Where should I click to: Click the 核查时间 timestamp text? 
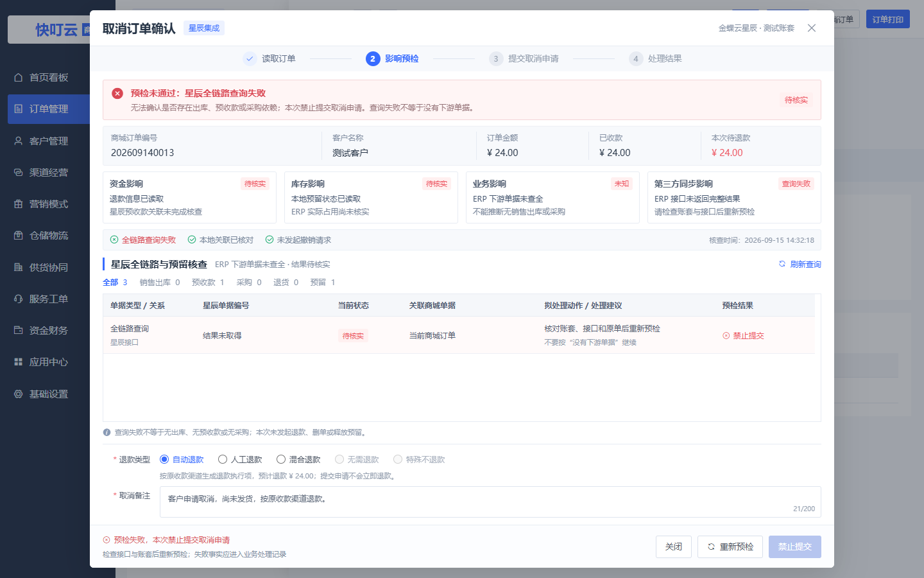point(762,240)
